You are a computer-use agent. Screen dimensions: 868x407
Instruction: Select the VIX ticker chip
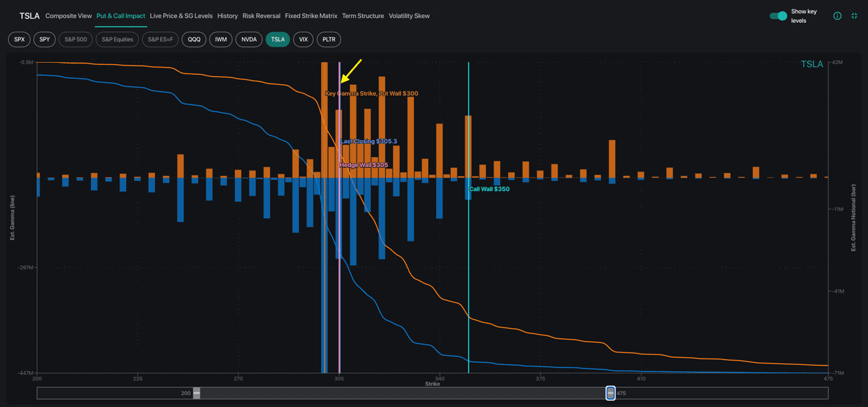pyautogui.click(x=303, y=39)
